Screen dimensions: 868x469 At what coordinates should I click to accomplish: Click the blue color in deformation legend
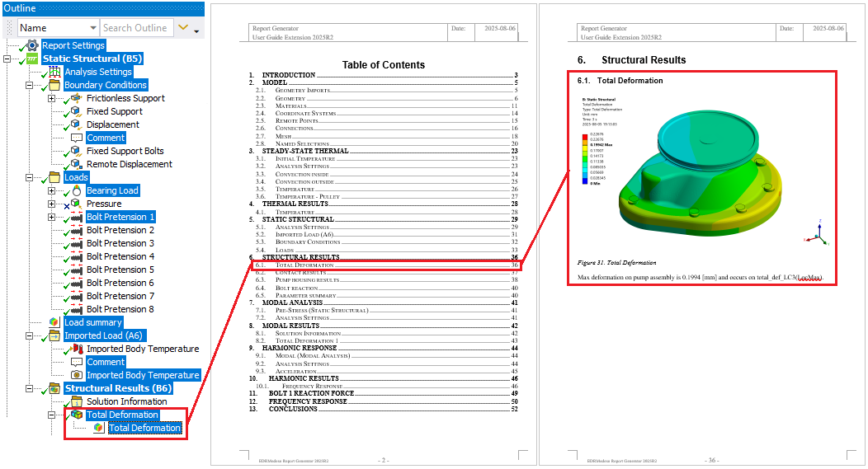(x=584, y=181)
